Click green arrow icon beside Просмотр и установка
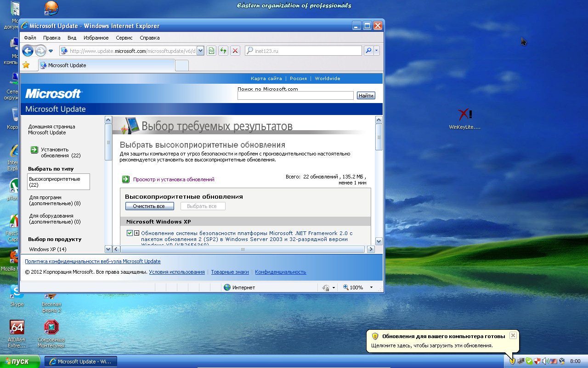This screenshot has width=588, height=368. point(126,179)
